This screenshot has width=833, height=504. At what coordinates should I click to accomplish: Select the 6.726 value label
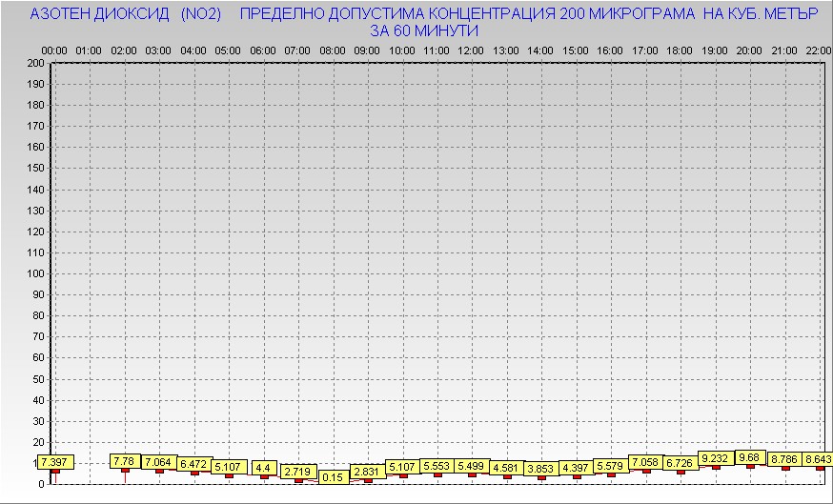[681, 463]
